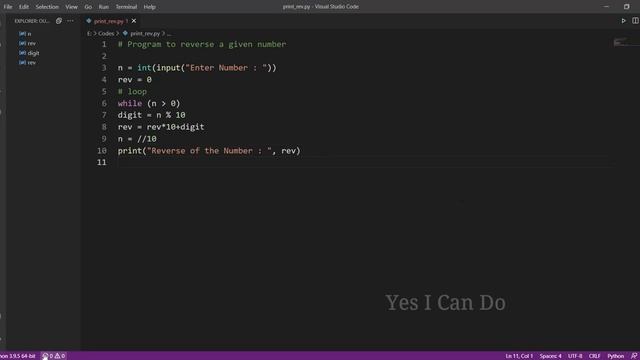Image resolution: width=640 pixels, height=360 pixels.
Task: Open Problems via errors and warnings count
Action: [53, 356]
